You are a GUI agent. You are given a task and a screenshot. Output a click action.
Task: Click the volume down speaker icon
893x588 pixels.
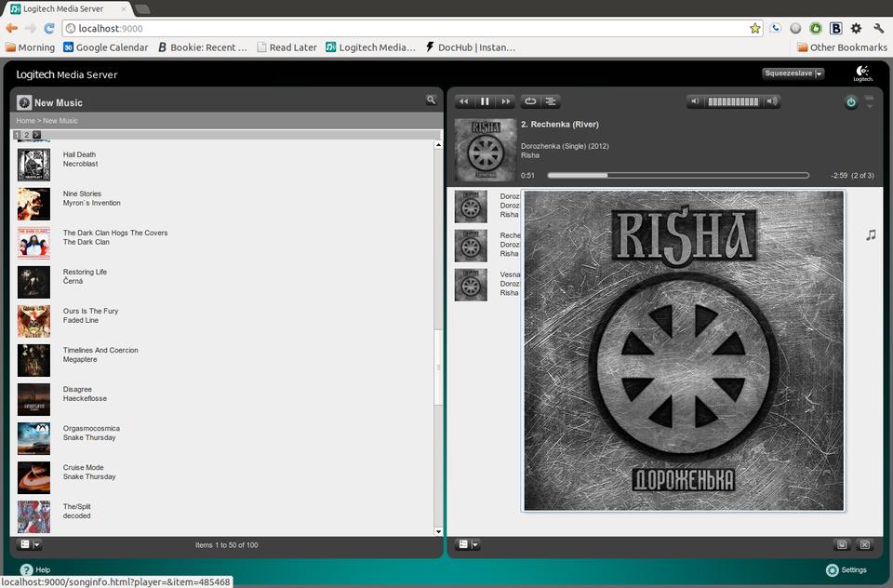pos(695,101)
